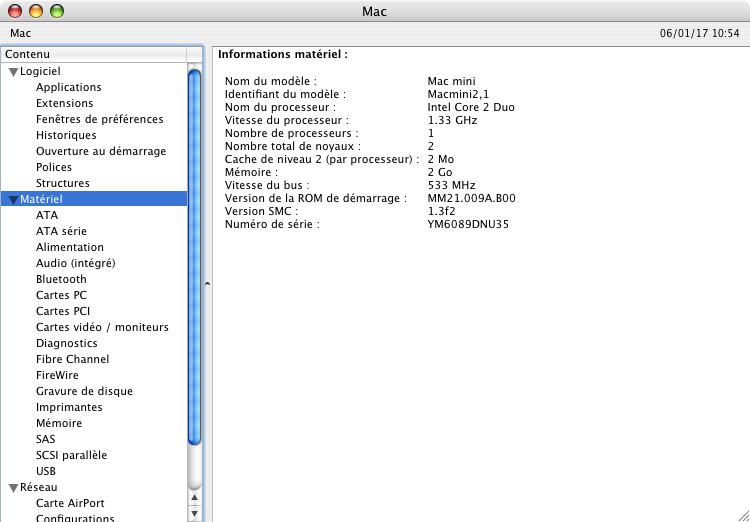Select the SAS entry
750x522 pixels.
pyautogui.click(x=45, y=439)
